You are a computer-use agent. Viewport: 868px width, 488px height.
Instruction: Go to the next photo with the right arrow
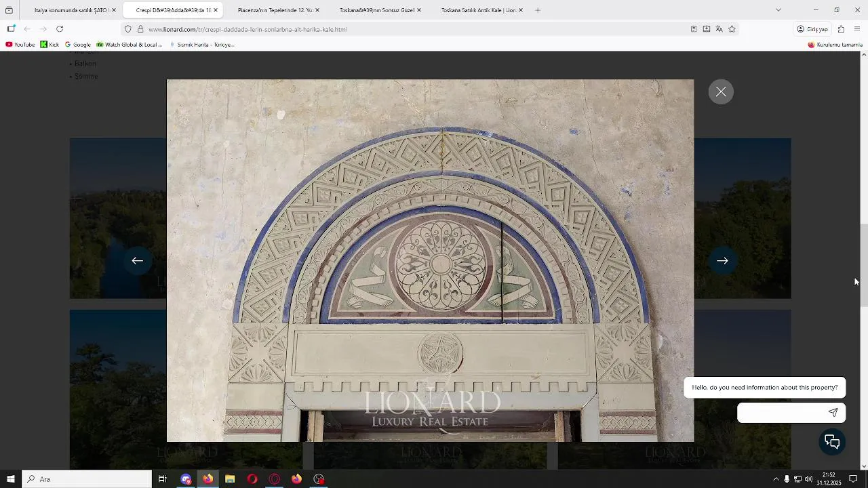[722, 261]
